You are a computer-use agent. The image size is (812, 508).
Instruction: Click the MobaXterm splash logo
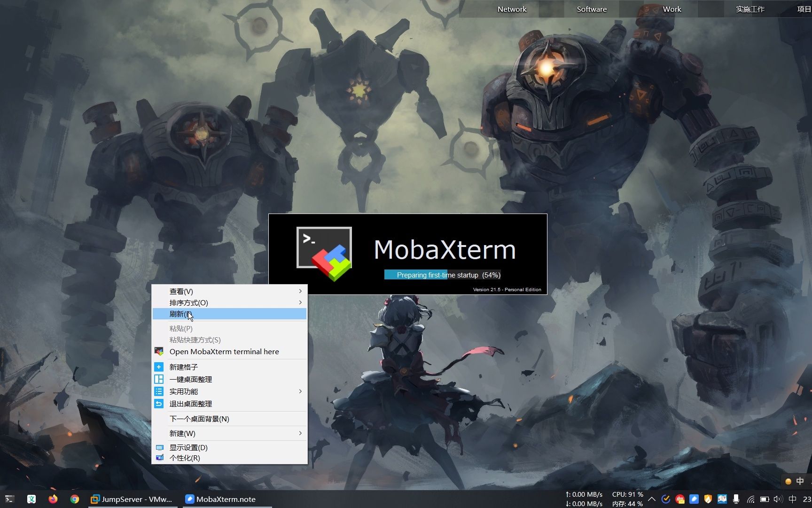pyautogui.click(x=324, y=254)
